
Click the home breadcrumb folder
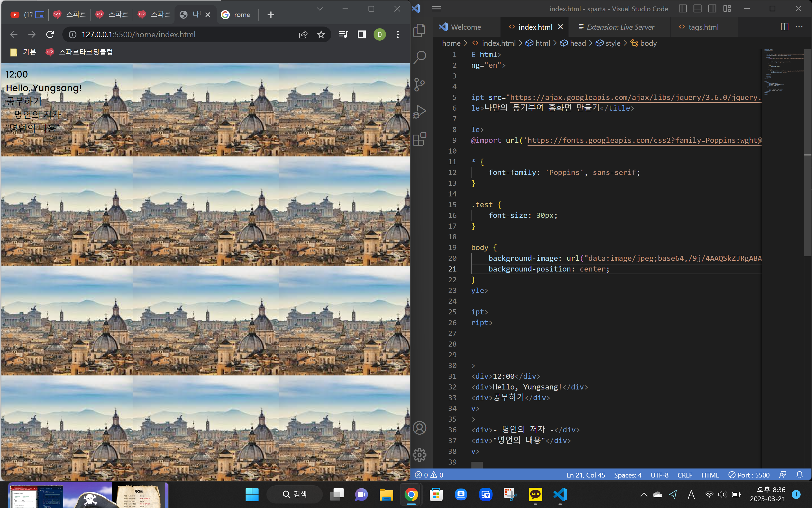tap(451, 43)
